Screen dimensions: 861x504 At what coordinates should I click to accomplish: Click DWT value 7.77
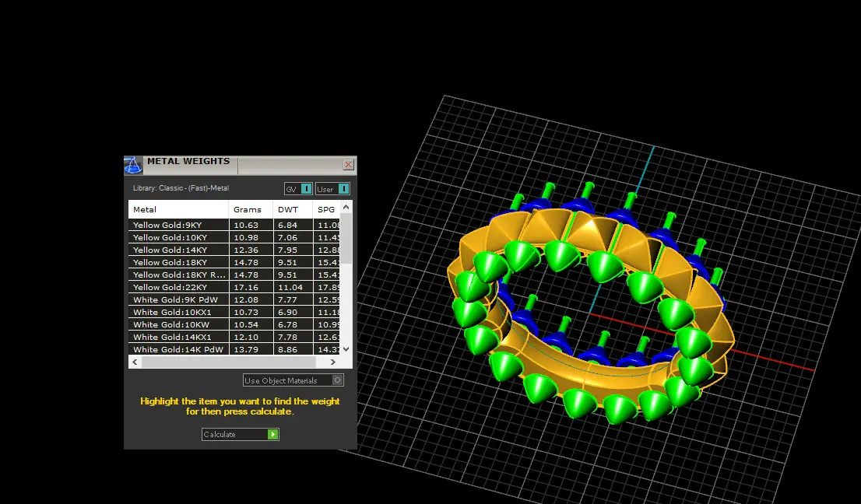(x=288, y=300)
